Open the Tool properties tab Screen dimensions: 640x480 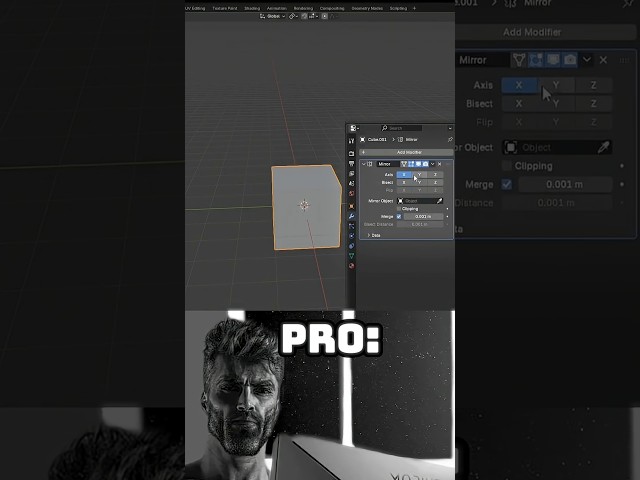click(351, 141)
